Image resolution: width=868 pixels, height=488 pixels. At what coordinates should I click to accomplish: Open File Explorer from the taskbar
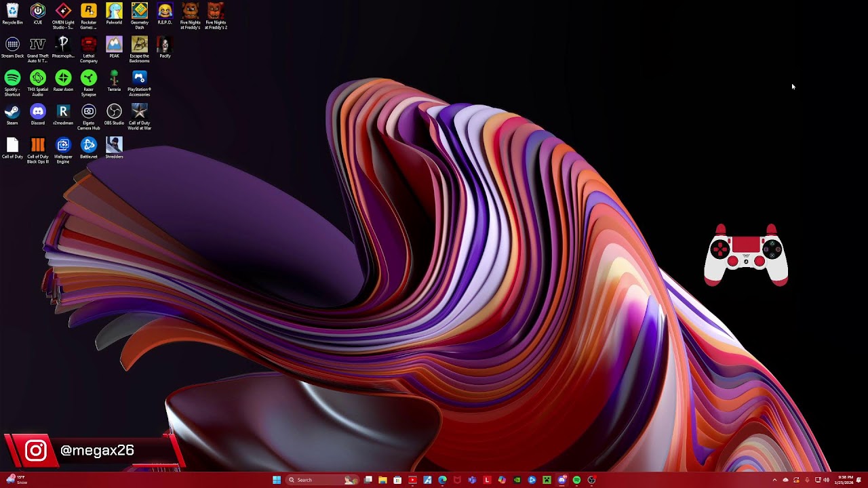382,480
